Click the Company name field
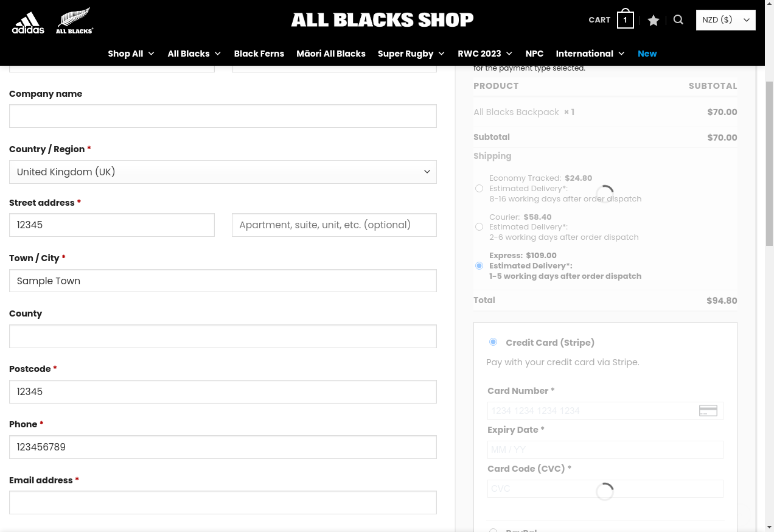The height and width of the screenshot is (532, 774). click(223, 116)
